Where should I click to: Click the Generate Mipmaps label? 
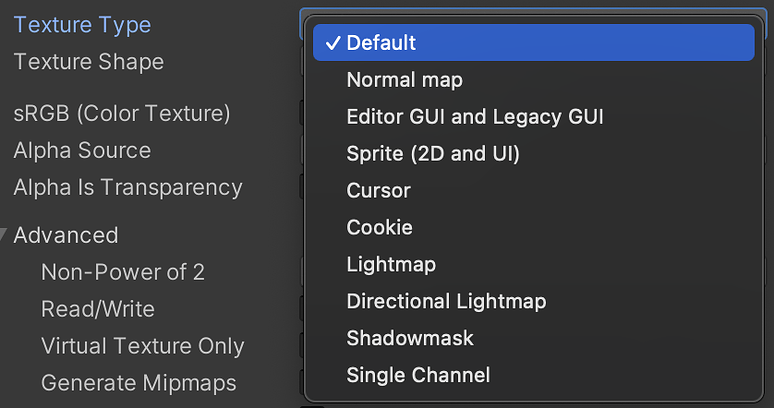[138, 383]
